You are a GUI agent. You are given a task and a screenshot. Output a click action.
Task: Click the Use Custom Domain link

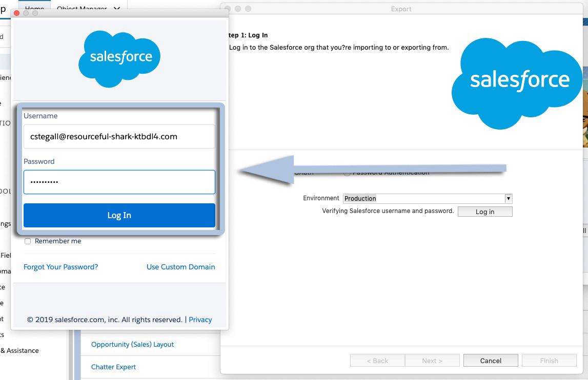180,267
